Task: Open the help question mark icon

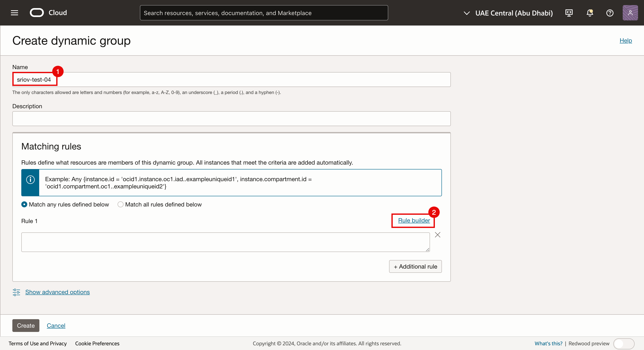Action: 610,13
